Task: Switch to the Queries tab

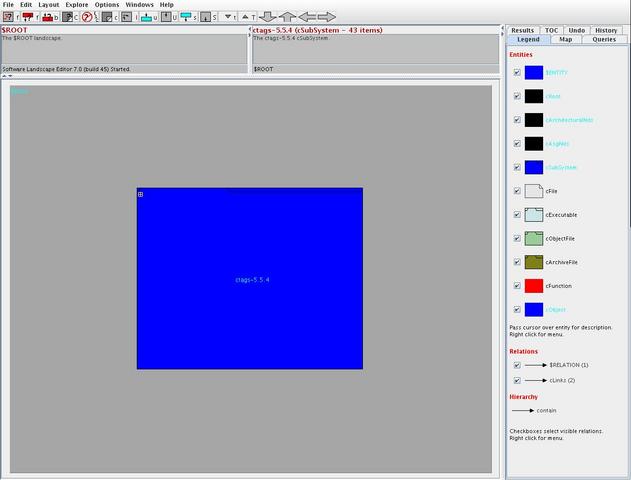Action: [604, 39]
